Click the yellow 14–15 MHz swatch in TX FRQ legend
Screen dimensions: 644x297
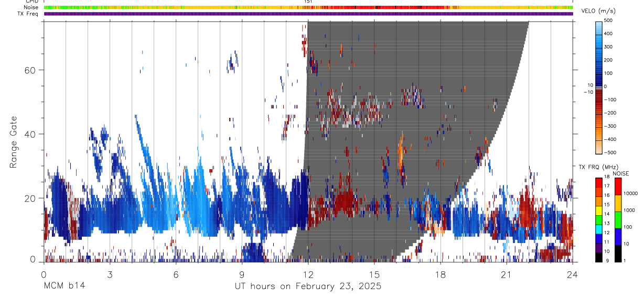[599, 210]
